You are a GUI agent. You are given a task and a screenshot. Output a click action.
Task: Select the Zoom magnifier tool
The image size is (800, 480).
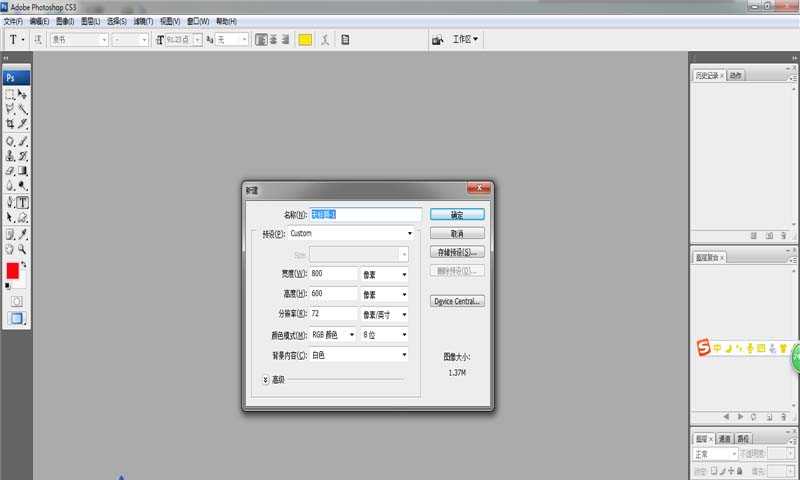click(22, 248)
